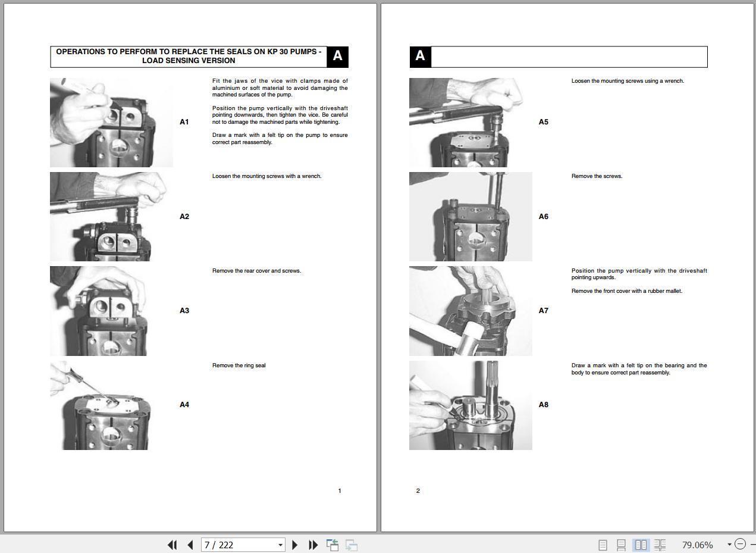This screenshot has width=756, height=553.
Task: Click the step label A3
Action: [184, 310]
